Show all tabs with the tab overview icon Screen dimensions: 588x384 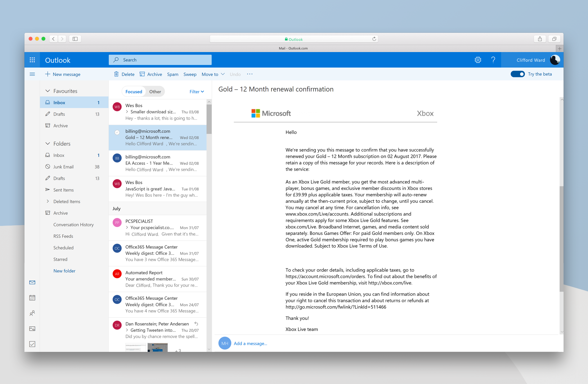[x=554, y=39]
